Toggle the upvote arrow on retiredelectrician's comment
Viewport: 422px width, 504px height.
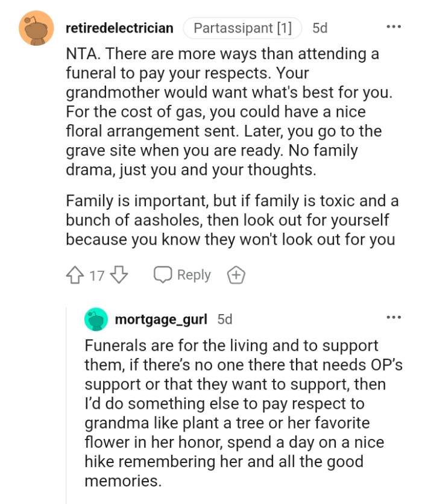click(x=74, y=274)
